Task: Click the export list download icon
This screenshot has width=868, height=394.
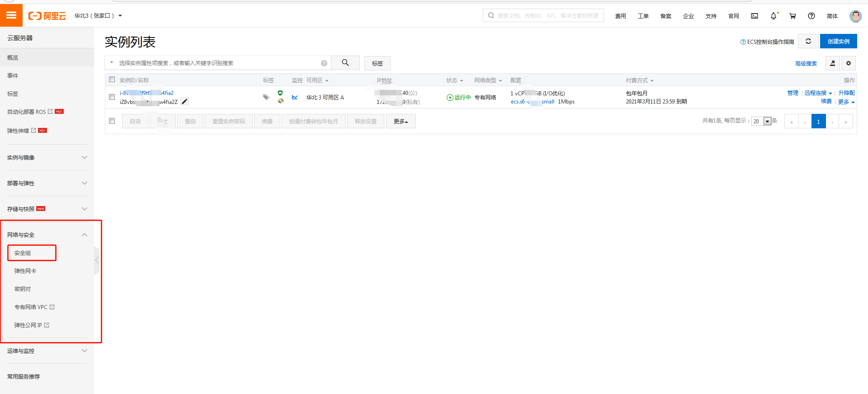Action: click(832, 63)
